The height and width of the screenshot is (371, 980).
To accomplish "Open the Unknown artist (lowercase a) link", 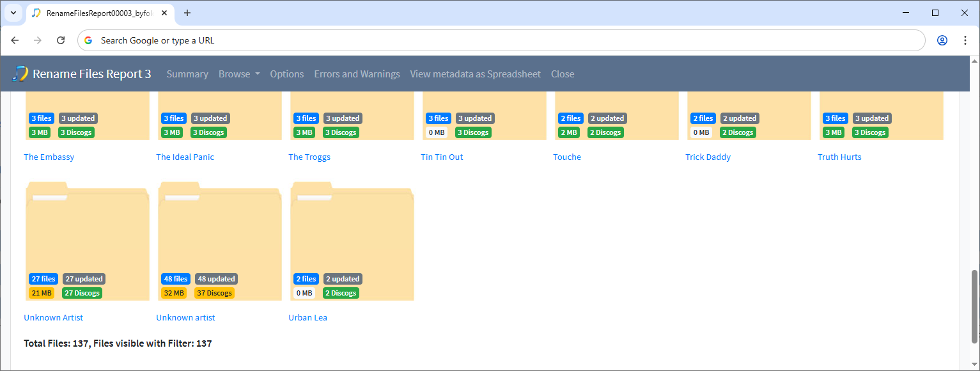I will pos(185,317).
